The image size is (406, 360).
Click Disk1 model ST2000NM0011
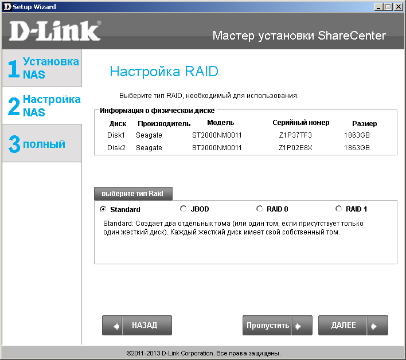click(x=217, y=135)
